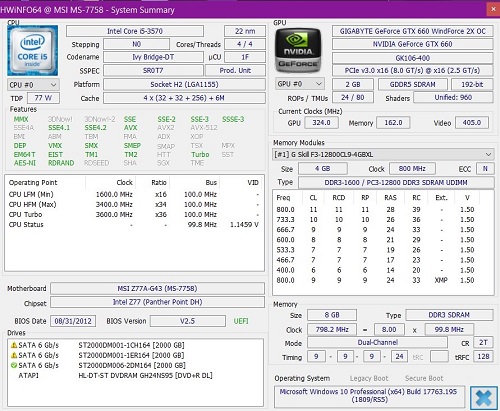Click the NVIDIA GeForce GTX 660 field
The image size is (500, 411).
[x=413, y=44]
